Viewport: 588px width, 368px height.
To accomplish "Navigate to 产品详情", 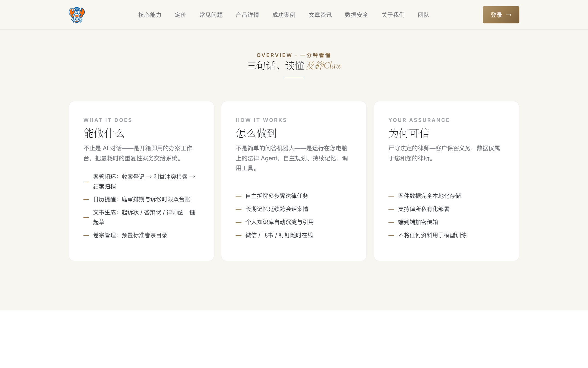I will [247, 15].
